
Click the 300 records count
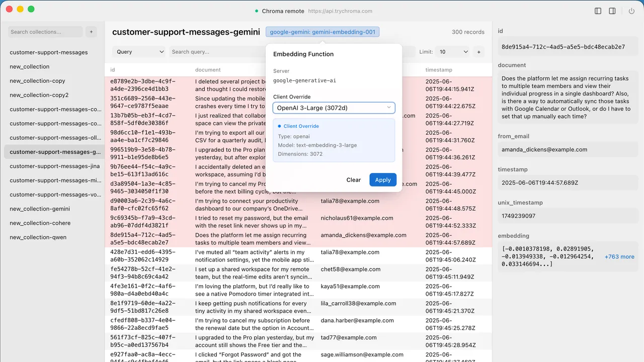(468, 32)
